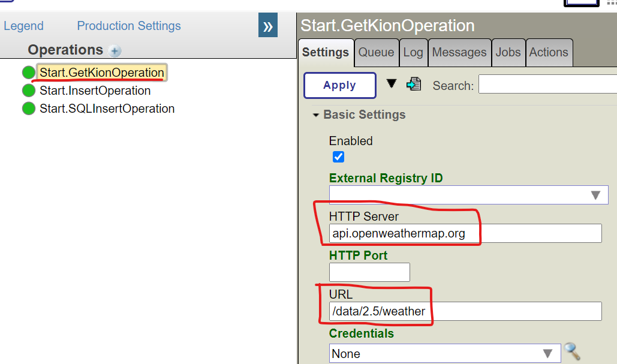The width and height of the screenshot is (617, 364).
Task: Click green status dot of Start.GetKionOperation
Action: [28, 73]
